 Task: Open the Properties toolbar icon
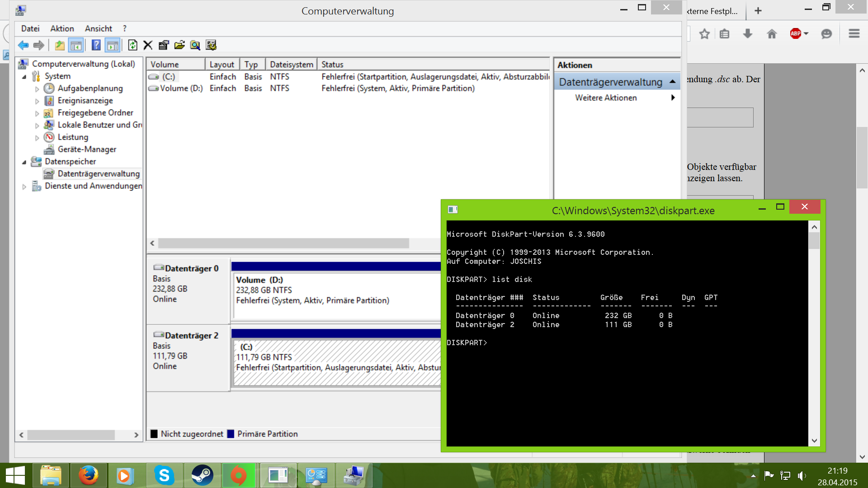point(164,45)
